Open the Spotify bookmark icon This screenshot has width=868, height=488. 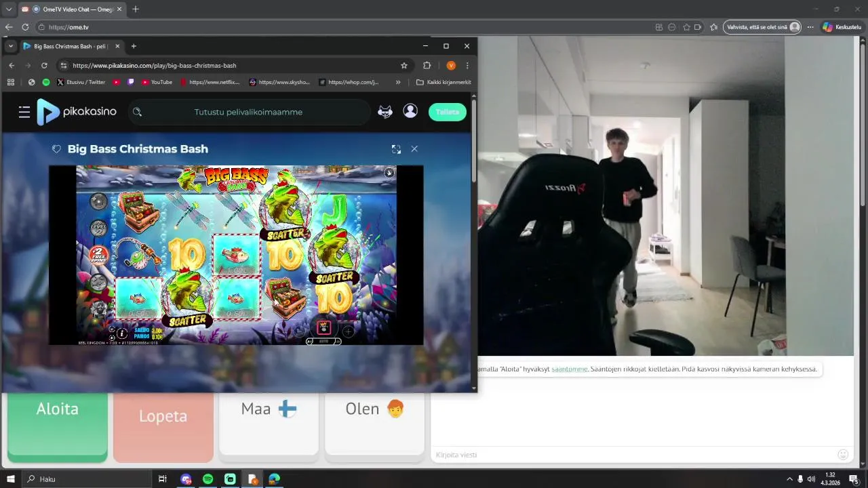pyautogui.click(x=46, y=82)
